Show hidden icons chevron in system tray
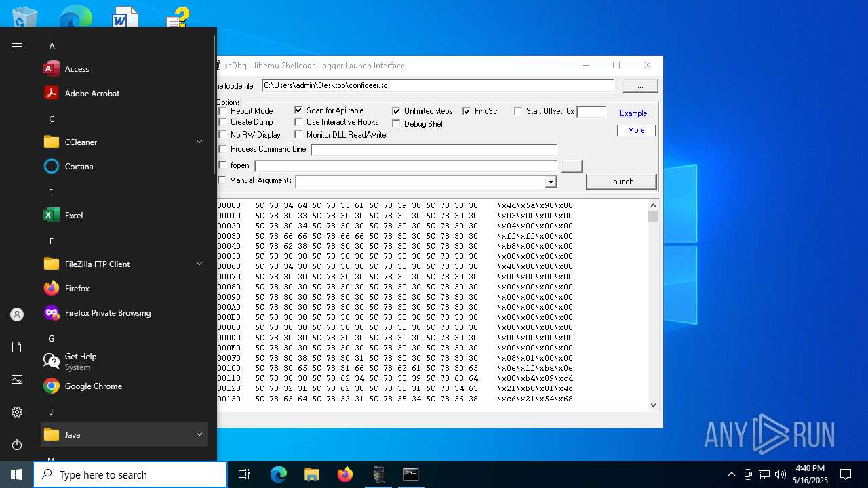 [x=732, y=474]
